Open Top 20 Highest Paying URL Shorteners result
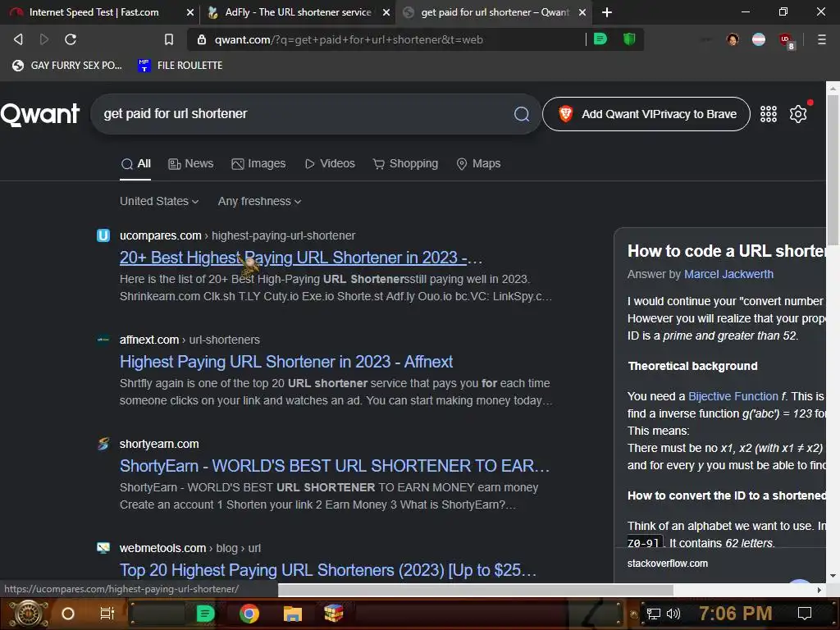Viewport: 840px width, 630px height. coord(328,570)
